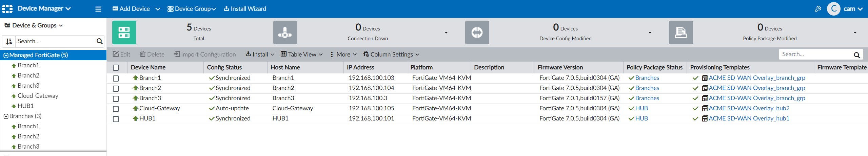Click the Delete toolbar button

tap(152, 54)
